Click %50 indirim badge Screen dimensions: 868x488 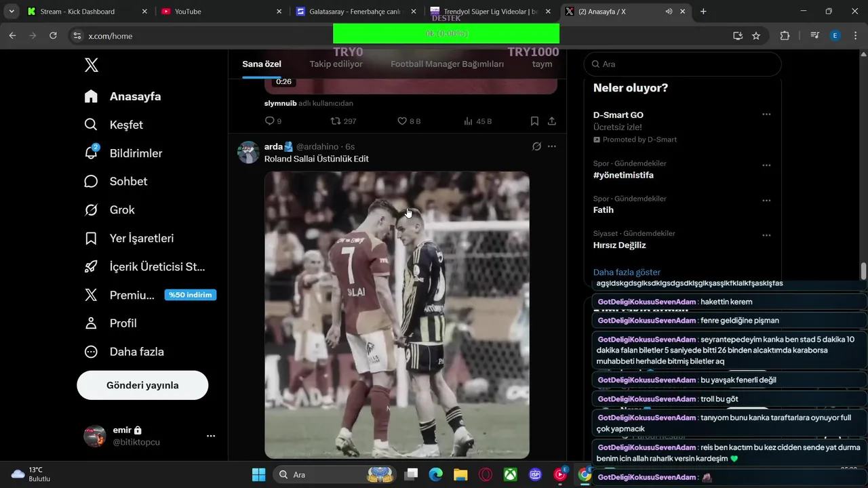point(191,295)
